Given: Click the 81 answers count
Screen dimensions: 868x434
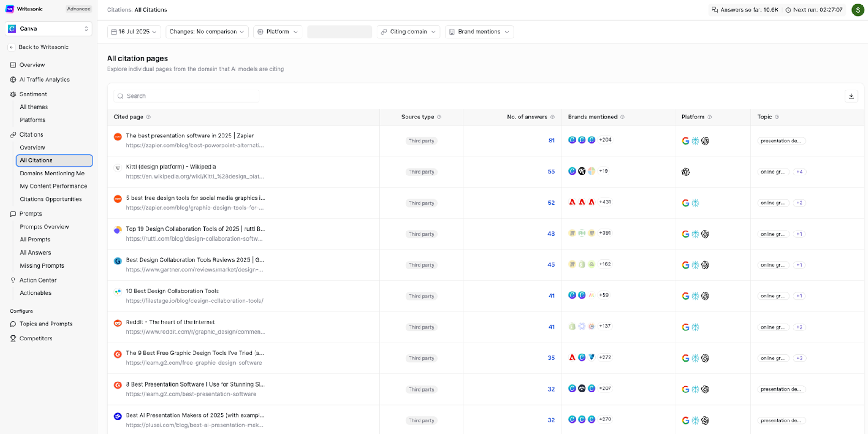Looking at the screenshot, I should click(552, 141).
